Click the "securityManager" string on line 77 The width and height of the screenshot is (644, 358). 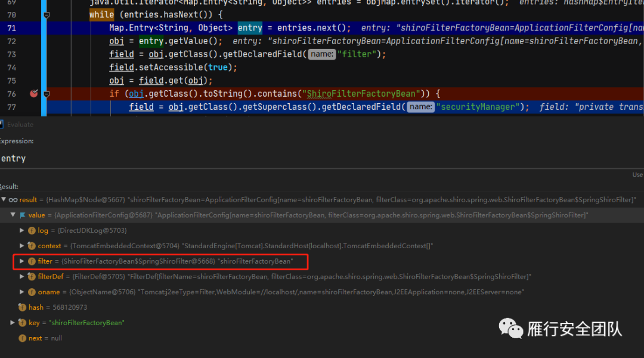pyautogui.click(x=478, y=107)
